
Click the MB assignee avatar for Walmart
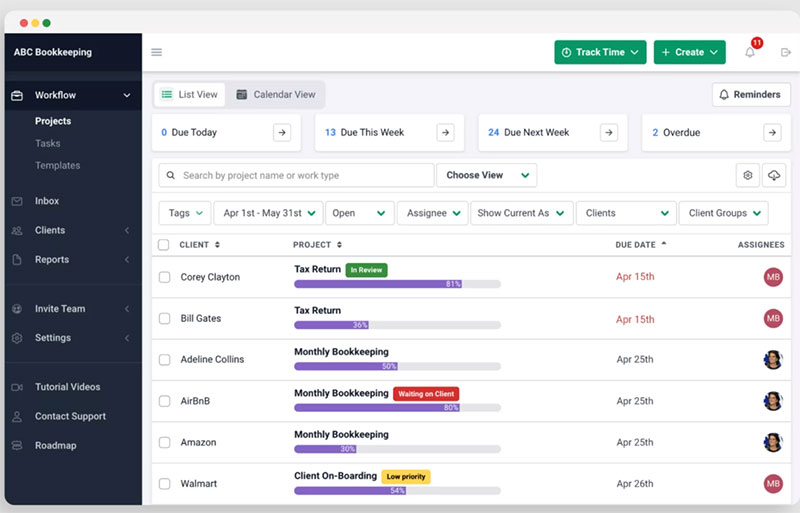pyautogui.click(x=773, y=484)
